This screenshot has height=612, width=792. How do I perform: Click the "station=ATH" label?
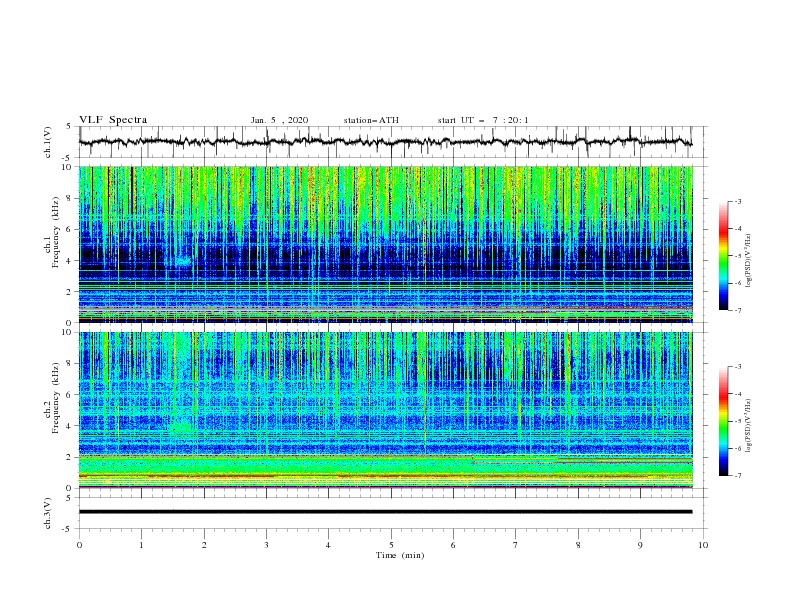tap(371, 120)
